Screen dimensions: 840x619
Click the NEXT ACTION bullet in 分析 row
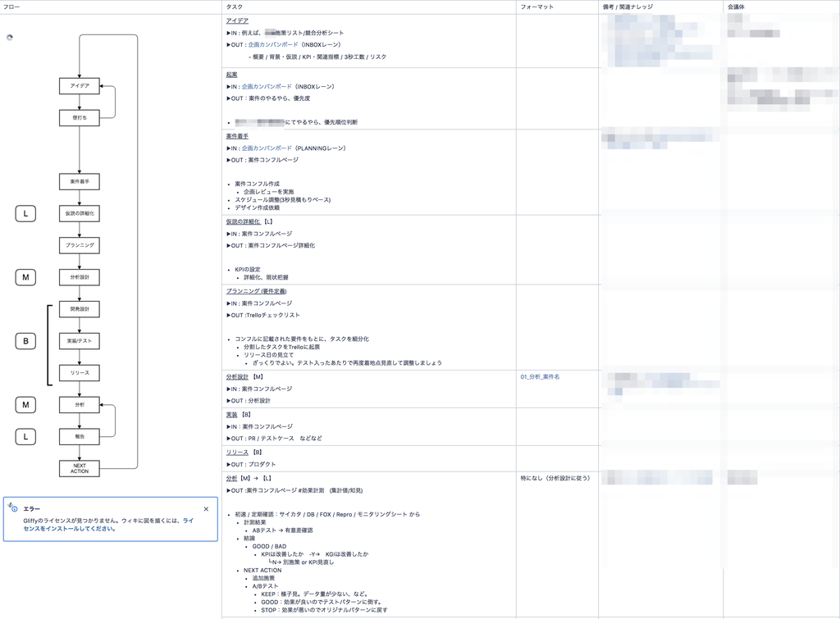pyautogui.click(x=262, y=571)
